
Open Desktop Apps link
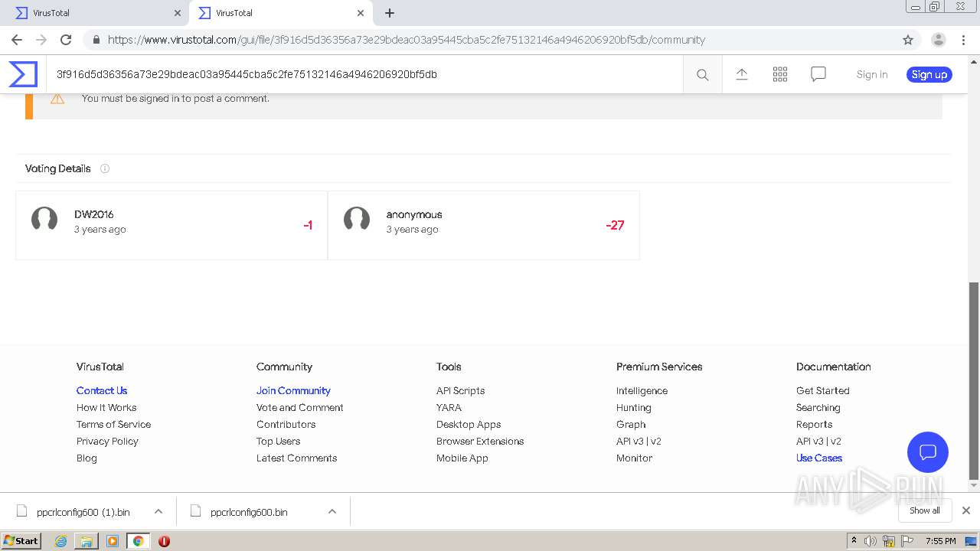[469, 424]
